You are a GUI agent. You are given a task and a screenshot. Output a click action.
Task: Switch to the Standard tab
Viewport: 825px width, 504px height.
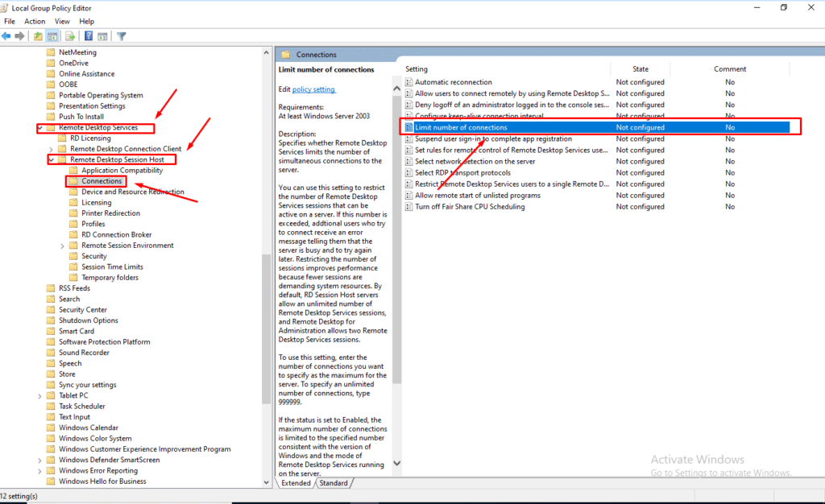point(334,483)
